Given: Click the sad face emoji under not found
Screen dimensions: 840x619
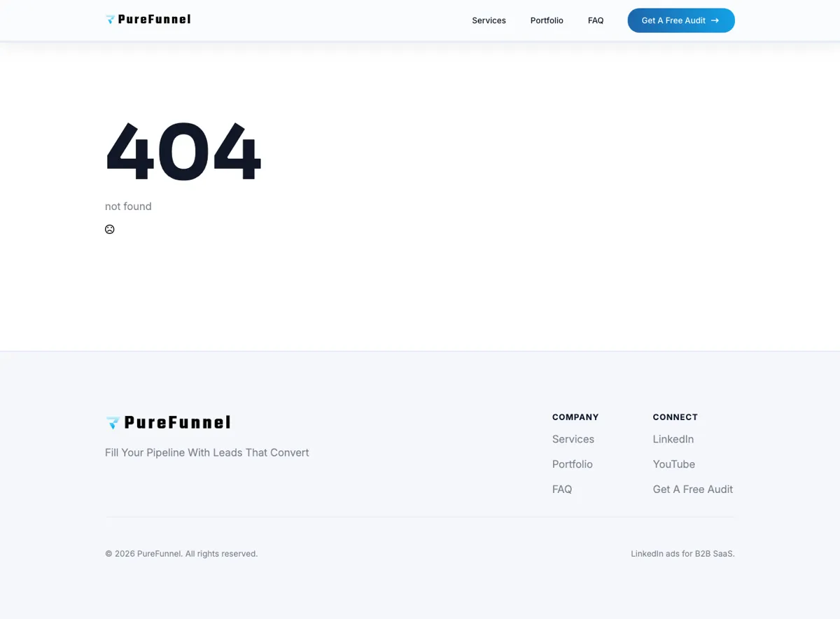Looking at the screenshot, I should pos(110,229).
